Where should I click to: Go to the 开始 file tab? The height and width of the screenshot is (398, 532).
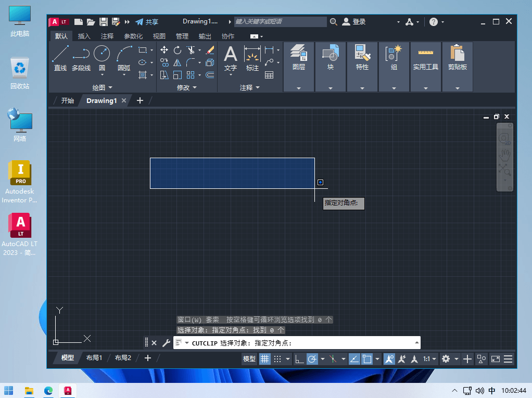[68, 101]
